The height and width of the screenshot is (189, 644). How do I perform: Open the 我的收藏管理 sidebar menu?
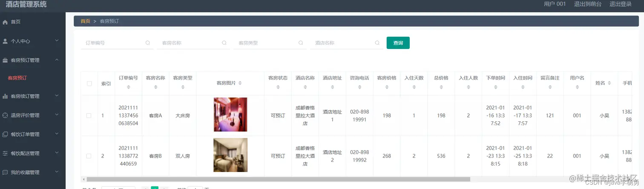click(x=33, y=172)
